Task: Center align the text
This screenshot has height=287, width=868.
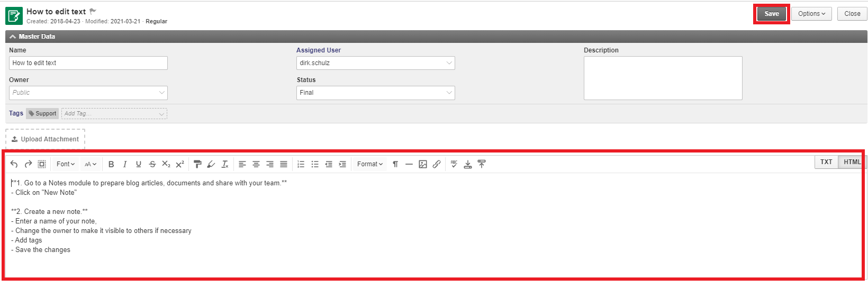Action: [x=256, y=164]
